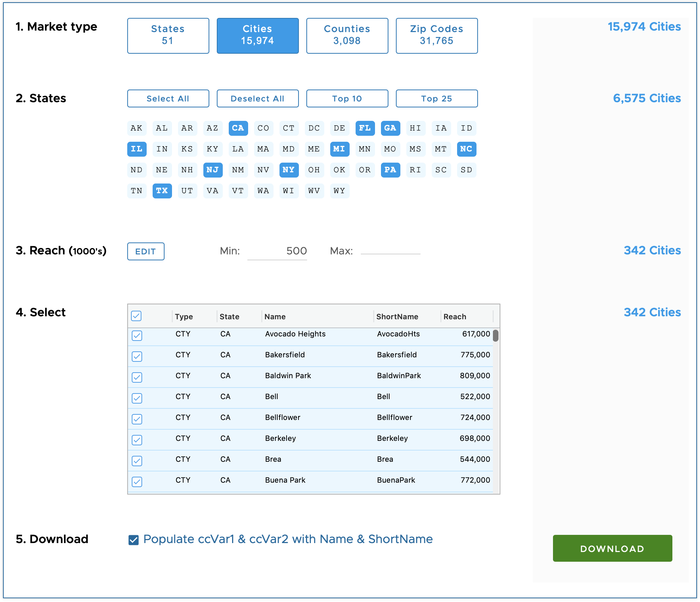Click the empty Max reach field
The height and width of the screenshot is (602, 700).
[x=390, y=251]
